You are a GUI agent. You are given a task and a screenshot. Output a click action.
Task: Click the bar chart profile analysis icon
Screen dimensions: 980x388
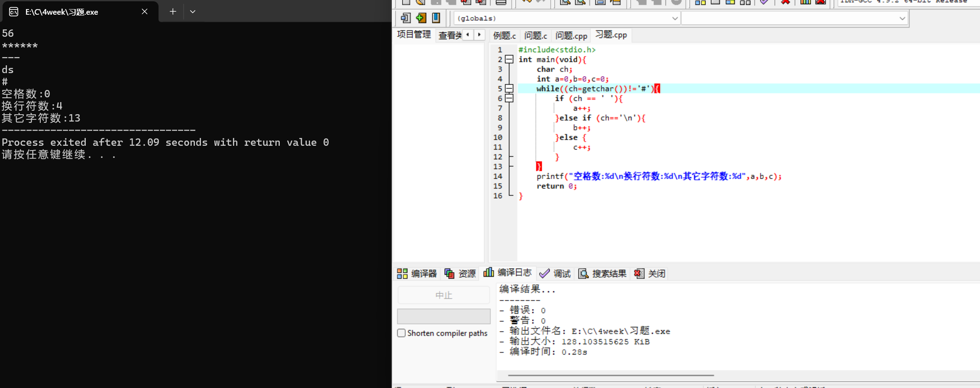click(x=805, y=2)
